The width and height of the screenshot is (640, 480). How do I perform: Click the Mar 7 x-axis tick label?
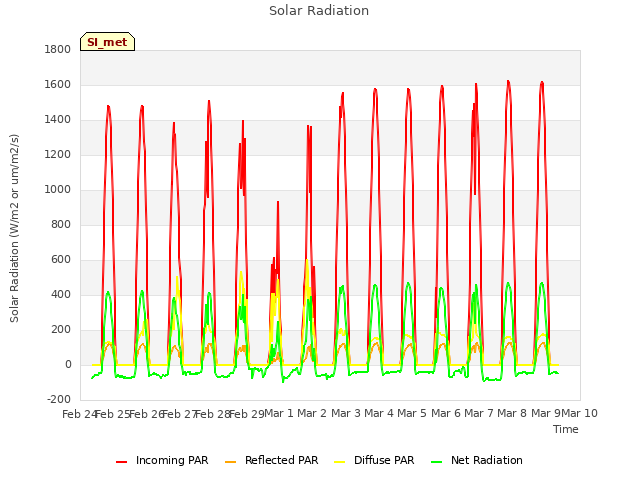tap(479, 413)
